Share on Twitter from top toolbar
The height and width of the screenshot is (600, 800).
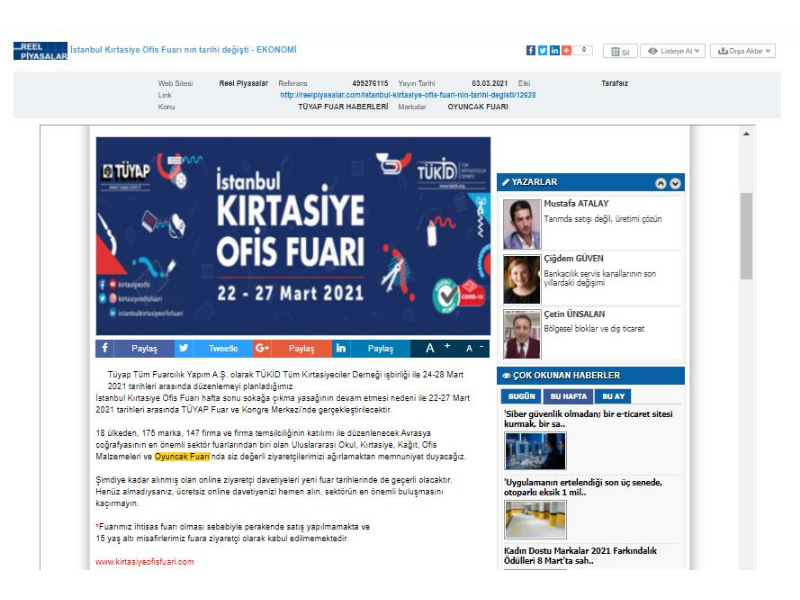(x=542, y=51)
